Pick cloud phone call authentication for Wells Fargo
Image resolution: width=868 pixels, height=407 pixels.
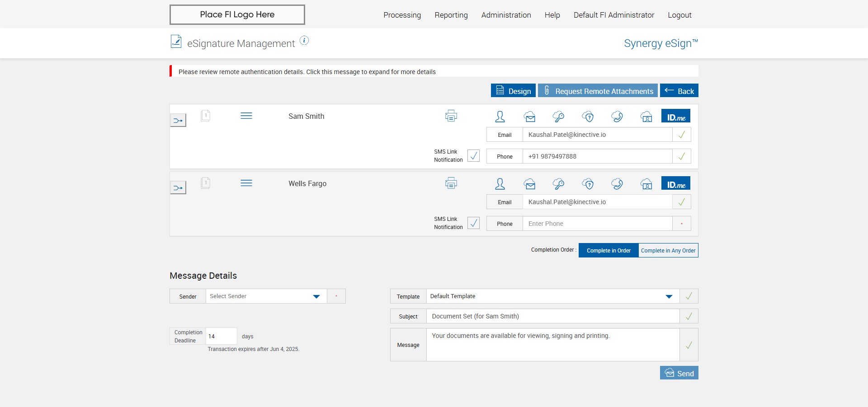point(617,184)
